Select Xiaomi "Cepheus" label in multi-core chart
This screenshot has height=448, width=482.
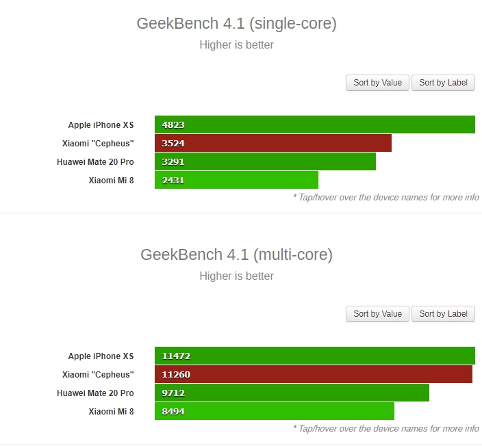click(x=98, y=375)
